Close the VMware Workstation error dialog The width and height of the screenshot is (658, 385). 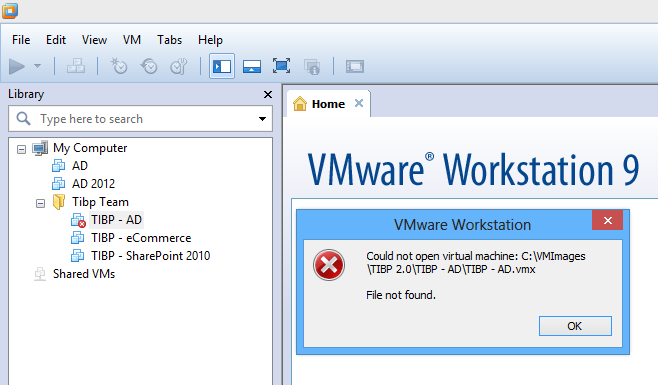[x=608, y=220]
